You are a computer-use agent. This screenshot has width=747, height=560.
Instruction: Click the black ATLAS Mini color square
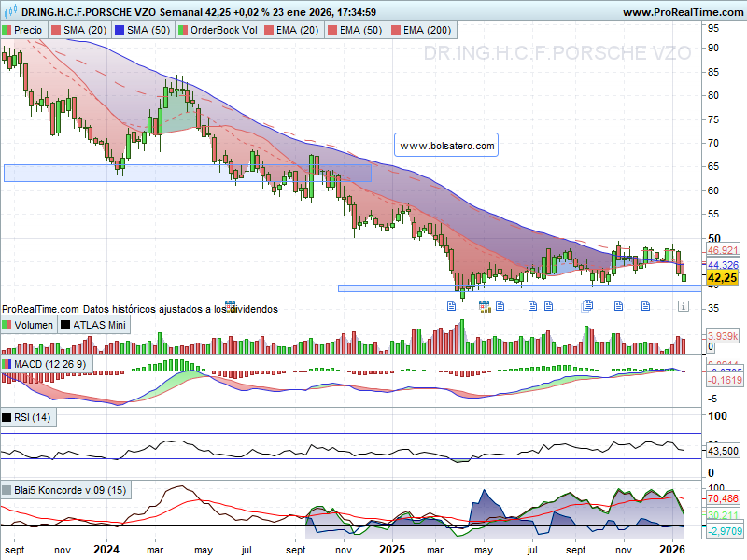pyautogui.click(x=64, y=325)
